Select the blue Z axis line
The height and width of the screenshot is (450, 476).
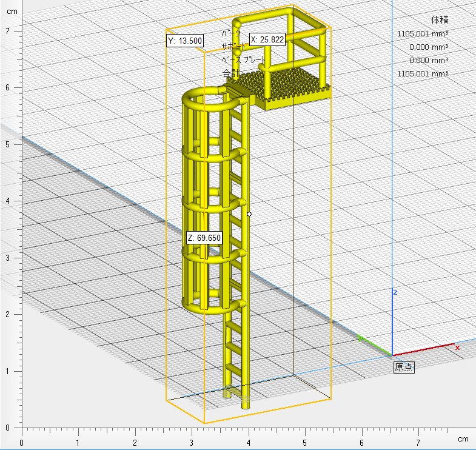point(392,321)
